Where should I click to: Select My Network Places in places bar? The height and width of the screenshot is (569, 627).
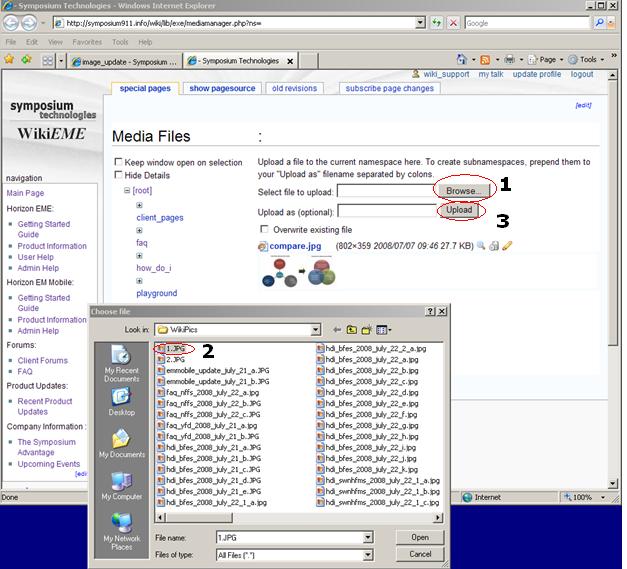pos(122,531)
